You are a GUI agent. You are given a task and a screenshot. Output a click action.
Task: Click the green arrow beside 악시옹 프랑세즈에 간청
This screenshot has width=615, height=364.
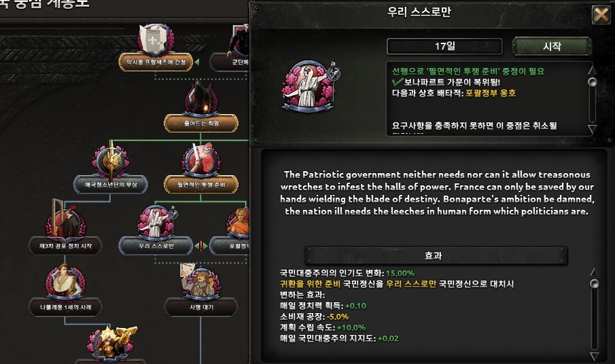tap(196, 62)
